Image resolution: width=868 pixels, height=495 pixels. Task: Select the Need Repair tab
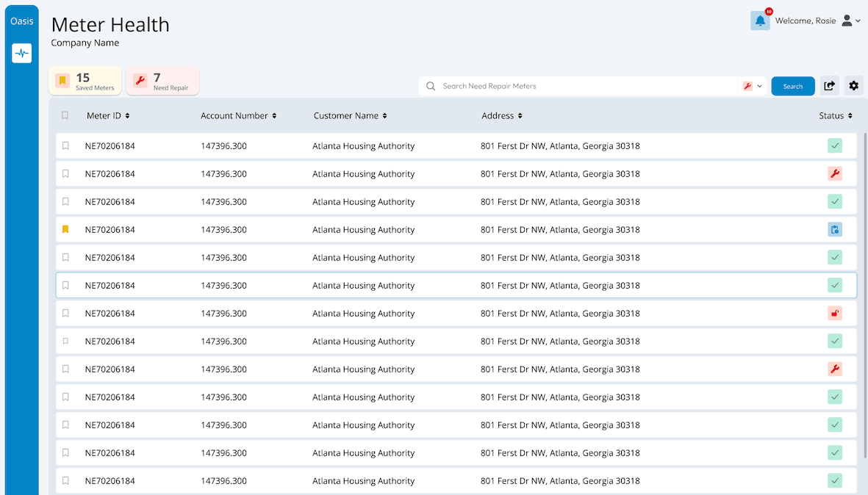pos(162,81)
